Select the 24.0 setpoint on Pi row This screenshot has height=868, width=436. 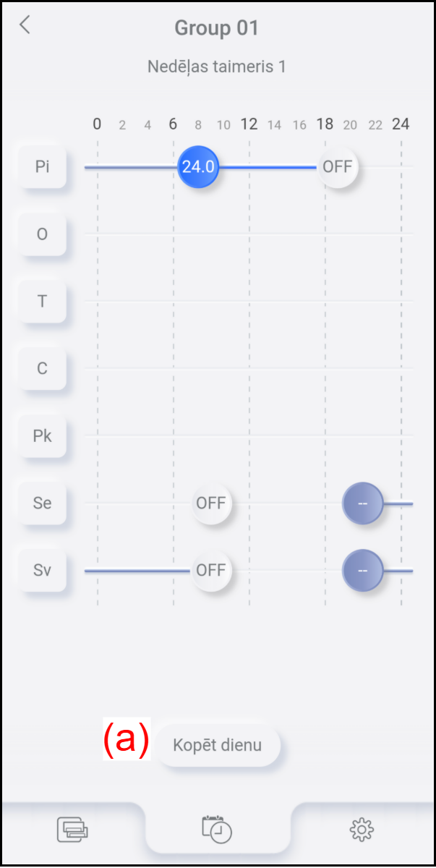click(198, 166)
